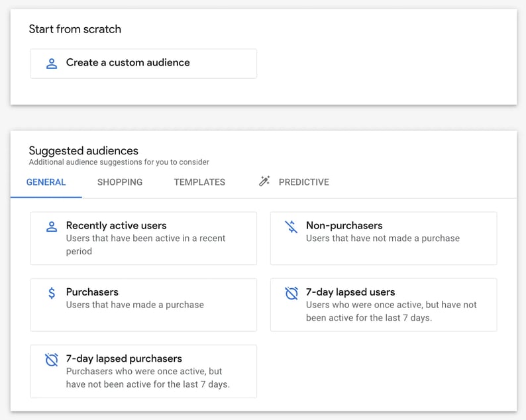Image resolution: width=526 pixels, height=420 pixels.
Task: Switch to the Shopping tab
Action: [x=120, y=182]
